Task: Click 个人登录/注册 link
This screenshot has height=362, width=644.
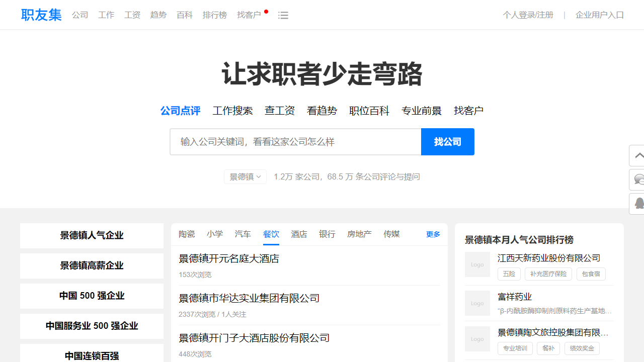Action: pos(528,15)
